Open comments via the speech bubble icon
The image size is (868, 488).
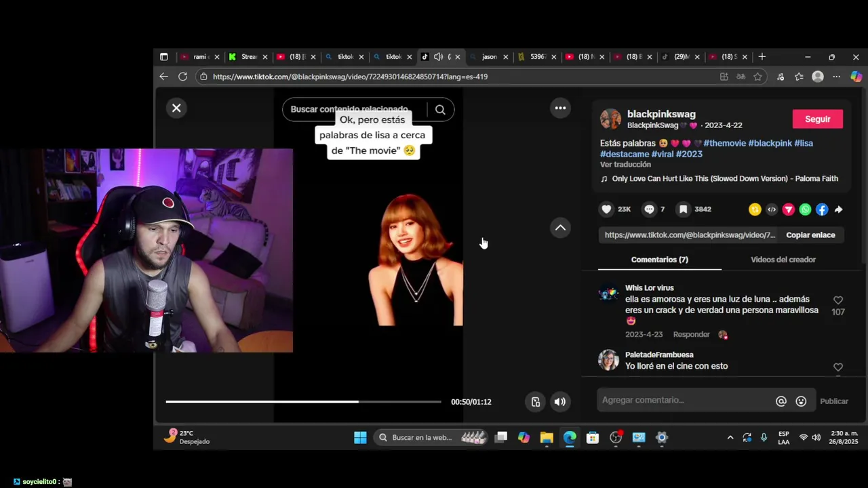(649, 209)
